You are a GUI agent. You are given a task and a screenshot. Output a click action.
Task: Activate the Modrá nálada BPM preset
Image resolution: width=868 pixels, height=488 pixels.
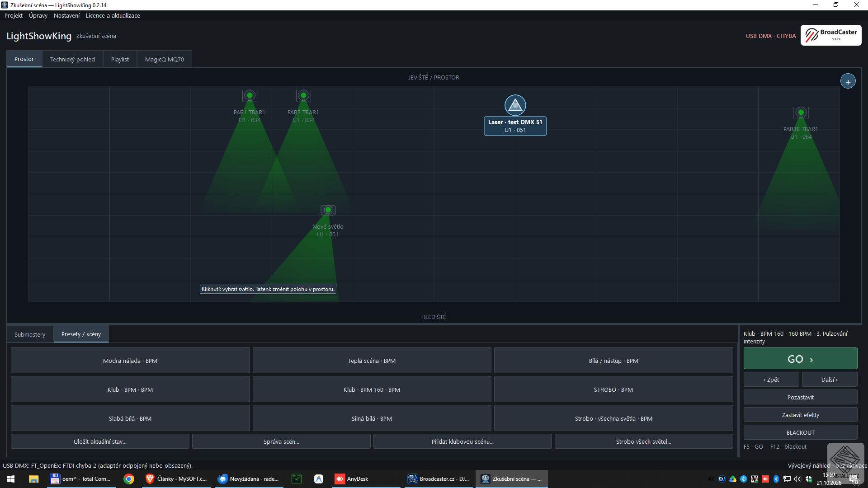[130, 361]
